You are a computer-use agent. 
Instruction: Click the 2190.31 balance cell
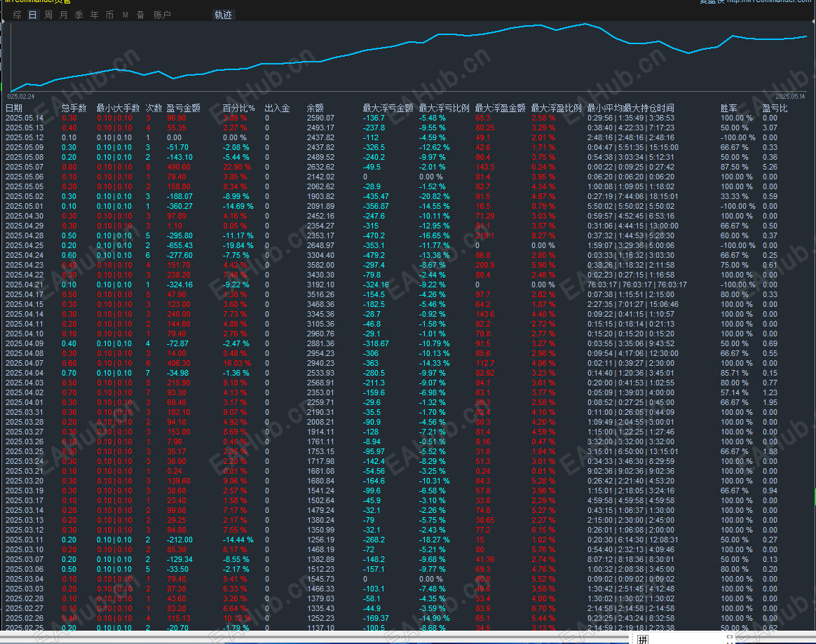pyautogui.click(x=320, y=412)
